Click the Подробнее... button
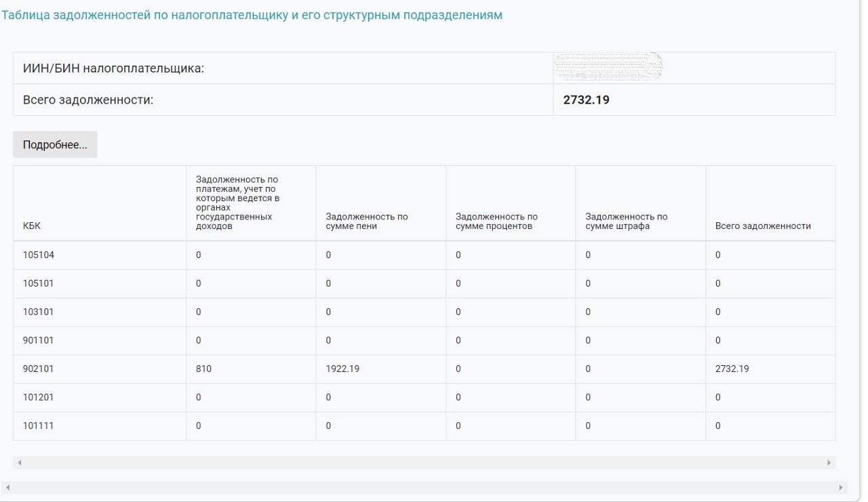Image resolution: width=868 pixels, height=502 pixels. 55,145
